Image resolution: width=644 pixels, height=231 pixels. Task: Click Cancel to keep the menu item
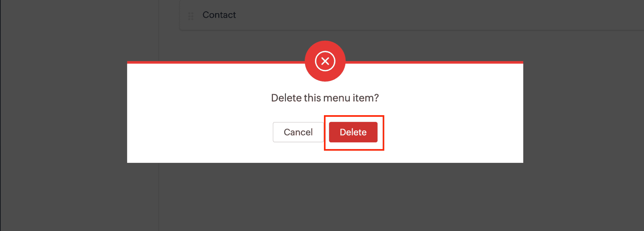(x=298, y=132)
